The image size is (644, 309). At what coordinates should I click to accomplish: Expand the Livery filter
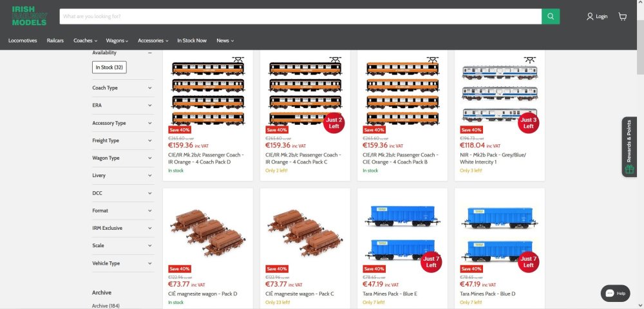122,175
